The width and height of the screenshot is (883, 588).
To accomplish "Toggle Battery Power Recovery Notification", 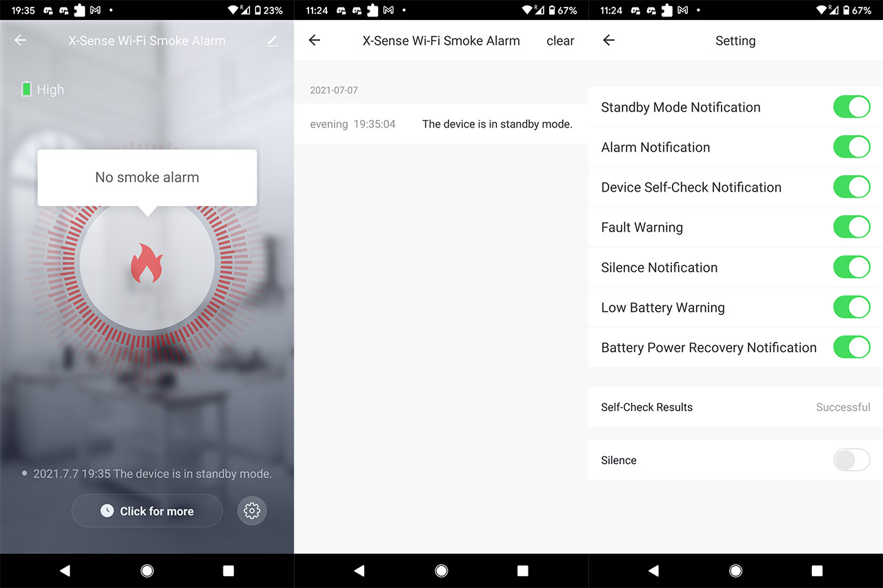I will pyautogui.click(x=852, y=347).
